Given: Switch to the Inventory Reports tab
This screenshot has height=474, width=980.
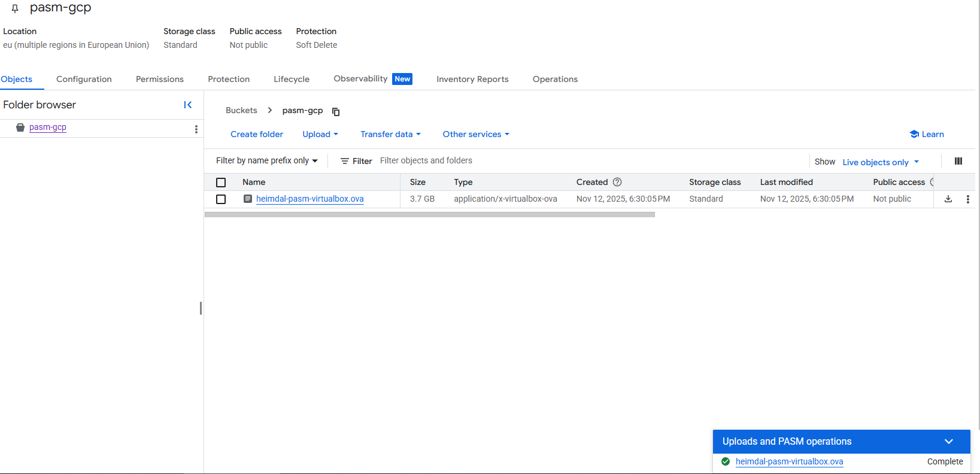Looking at the screenshot, I should pos(472,79).
